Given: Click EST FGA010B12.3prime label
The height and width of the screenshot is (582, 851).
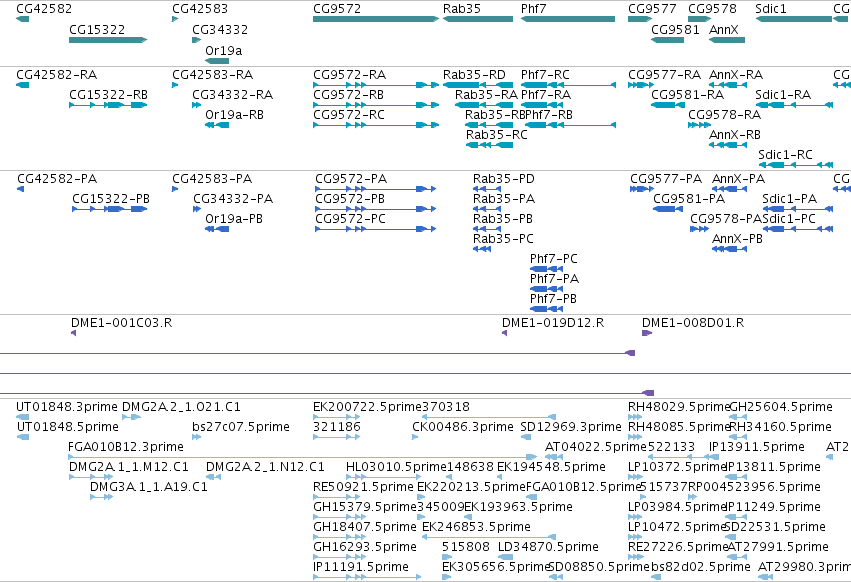Looking at the screenshot, I should click(126, 447).
